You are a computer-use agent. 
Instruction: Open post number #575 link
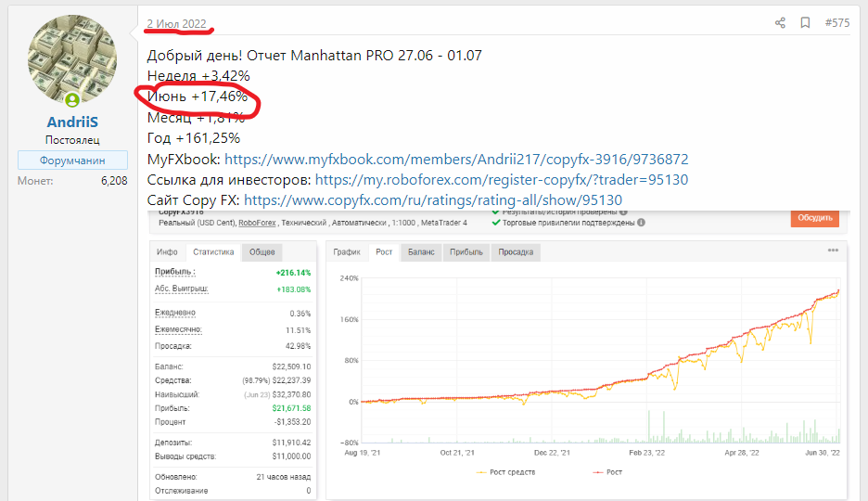(x=837, y=22)
